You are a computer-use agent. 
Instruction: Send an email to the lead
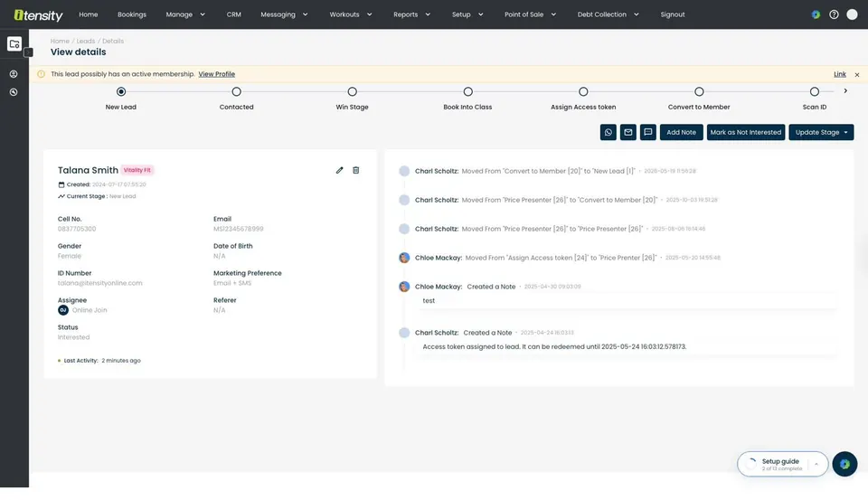[x=627, y=132]
